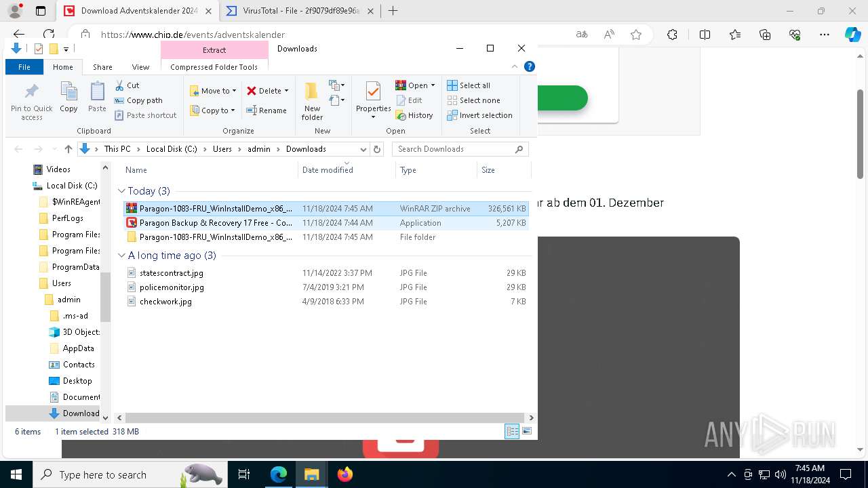
Task: Click the browser page vertical scrollbar
Action: (860, 134)
